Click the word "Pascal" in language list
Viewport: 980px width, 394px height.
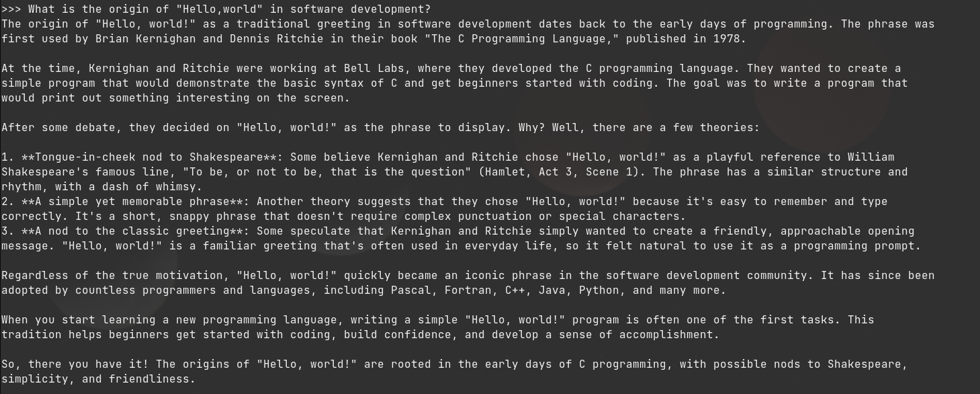click(x=411, y=290)
